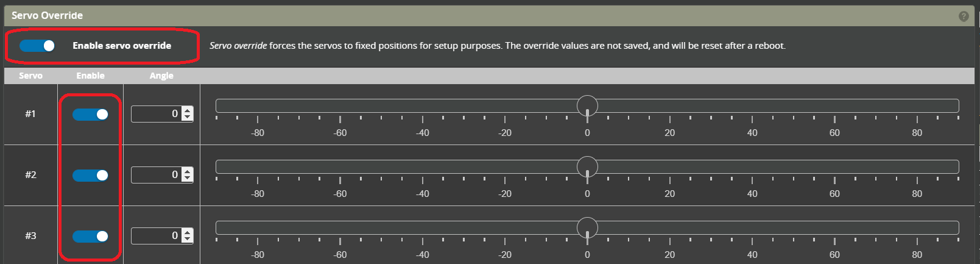Decrease servo #2 angle with down arrow
Viewport: 980px width, 264px height.
[188, 178]
